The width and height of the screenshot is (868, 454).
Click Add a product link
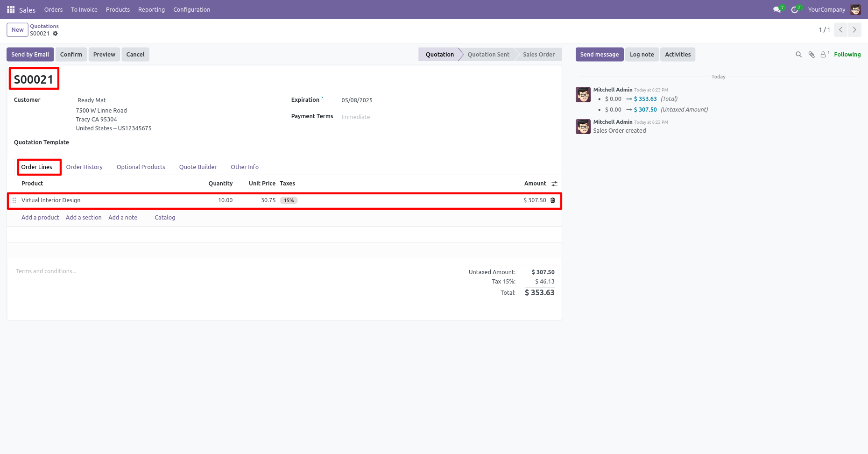pyautogui.click(x=40, y=218)
